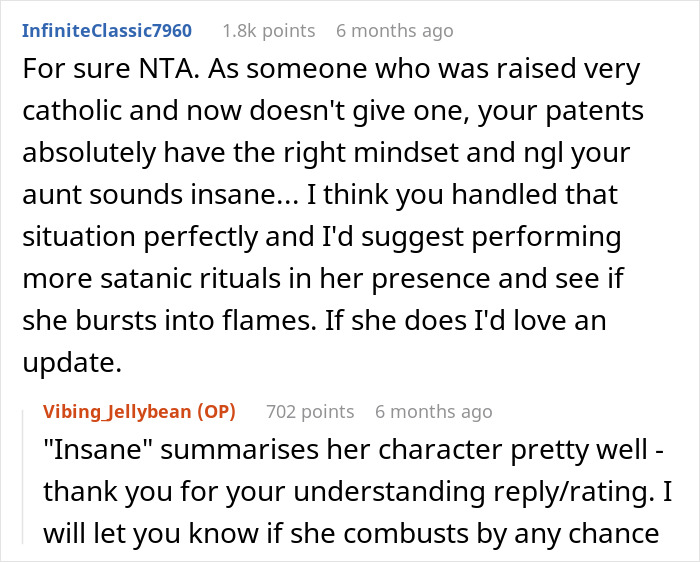Click top comment's "6 months ago" timestamp

click(x=394, y=31)
